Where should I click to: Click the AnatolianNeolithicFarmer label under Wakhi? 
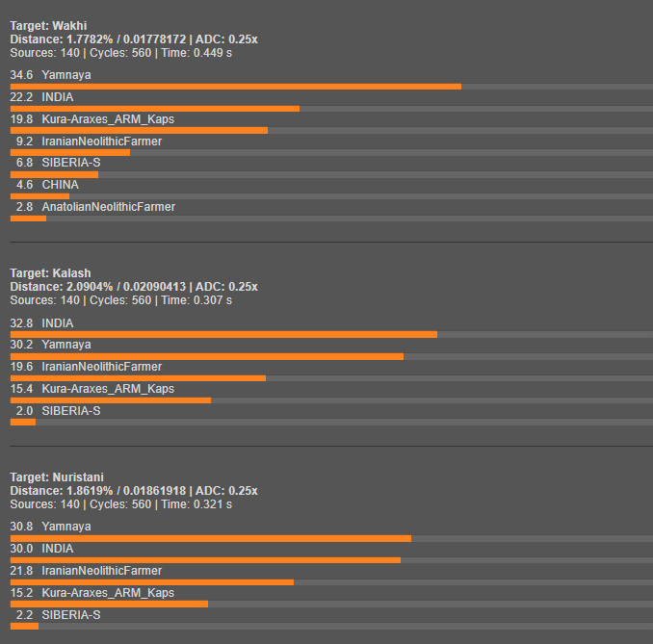click(x=108, y=207)
